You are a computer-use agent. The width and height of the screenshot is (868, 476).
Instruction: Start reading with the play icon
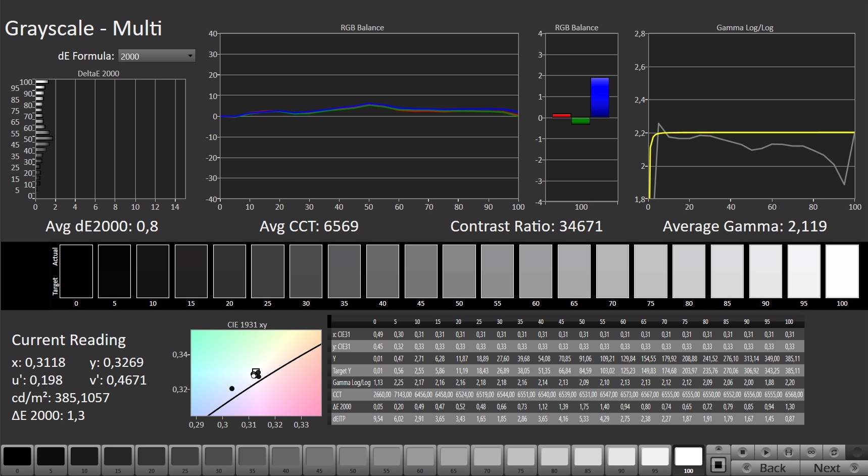(765, 452)
